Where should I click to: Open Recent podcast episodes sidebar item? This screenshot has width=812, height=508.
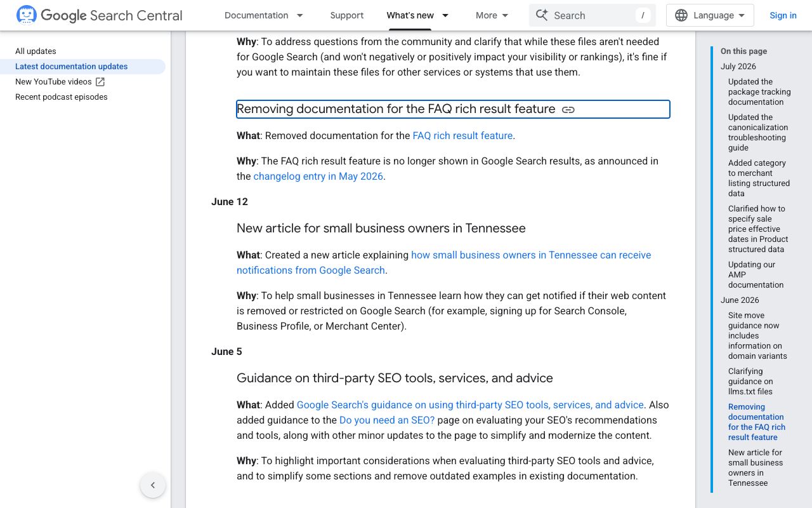click(x=62, y=97)
